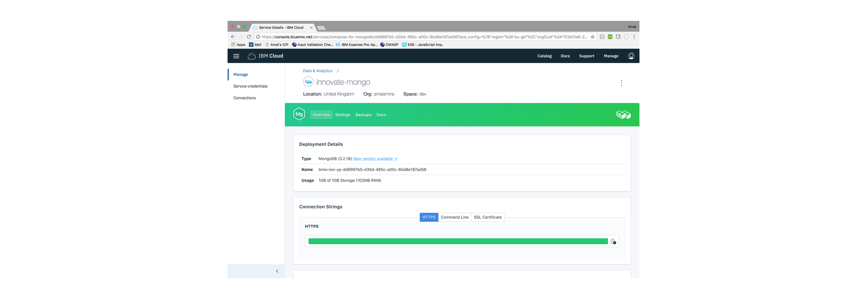868x299 pixels.
Task: Click the site info icon in the address bar
Action: [258, 36]
